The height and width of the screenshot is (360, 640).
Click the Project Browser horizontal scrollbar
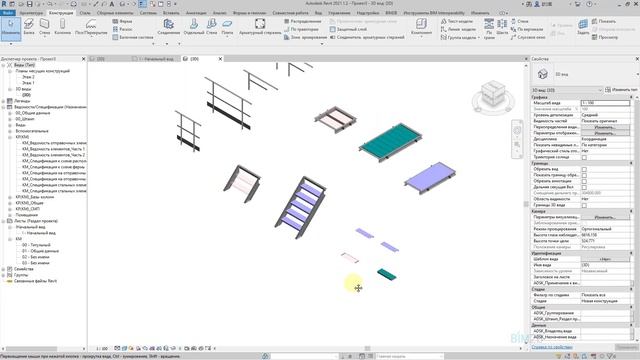click(31, 349)
